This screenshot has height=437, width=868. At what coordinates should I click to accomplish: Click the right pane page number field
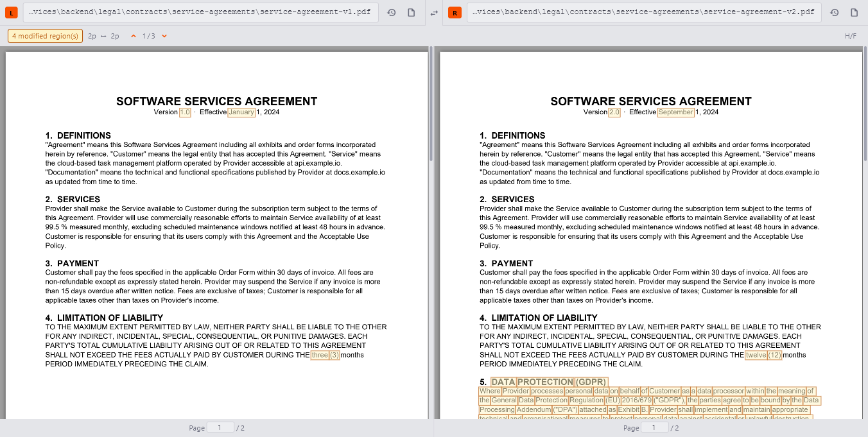pyautogui.click(x=655, y=427)
